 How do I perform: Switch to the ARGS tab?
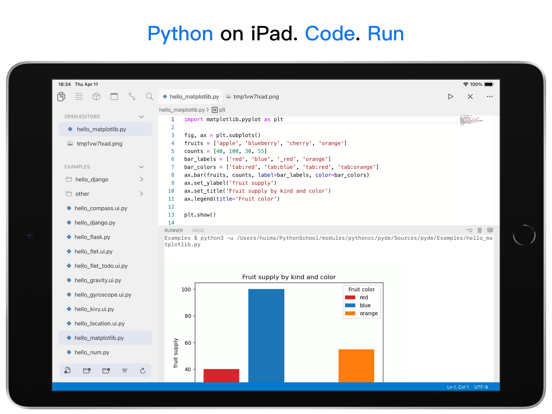198,230
